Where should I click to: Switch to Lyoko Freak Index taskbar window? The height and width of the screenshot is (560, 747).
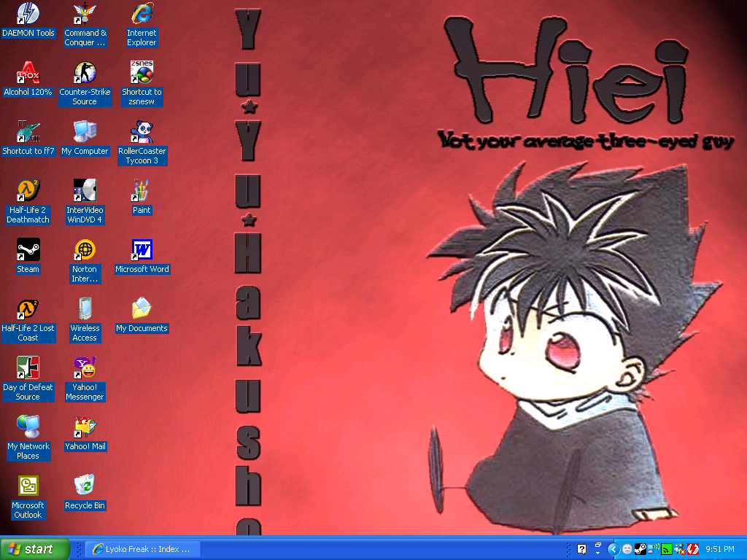143,549
